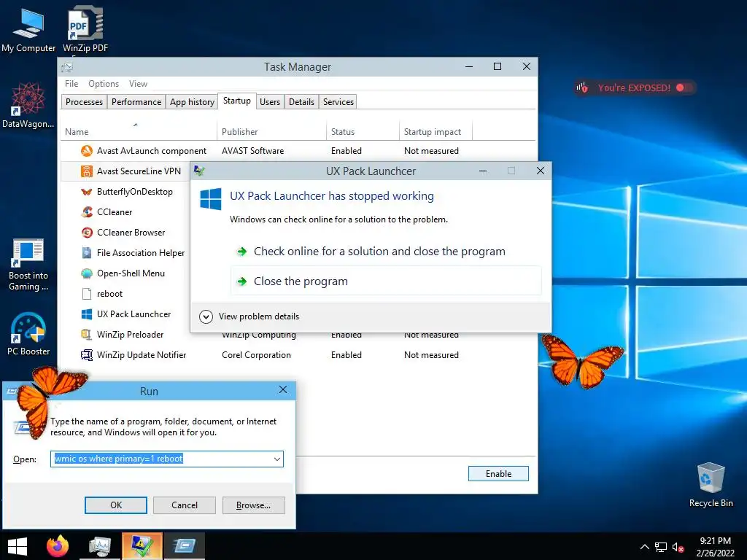The image size is (747, 560).
Task: Click Check online for a solution option
Action: coord(379,252)
